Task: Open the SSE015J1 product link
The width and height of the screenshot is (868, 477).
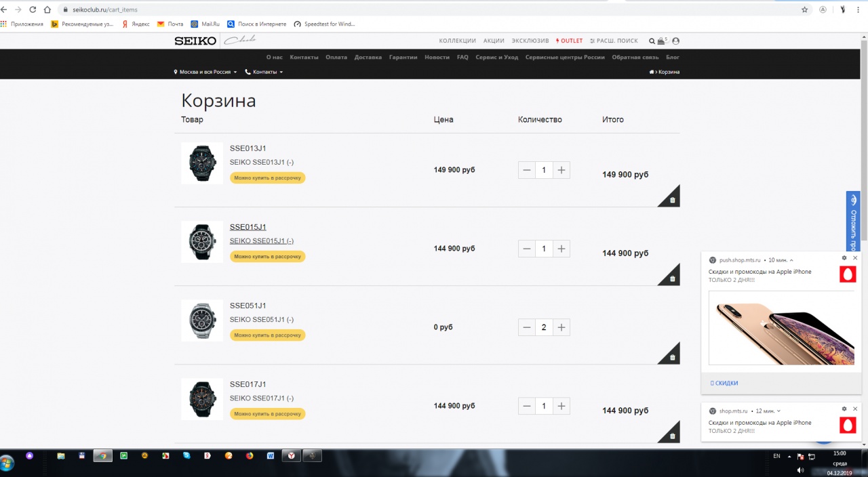Action: 248,227
